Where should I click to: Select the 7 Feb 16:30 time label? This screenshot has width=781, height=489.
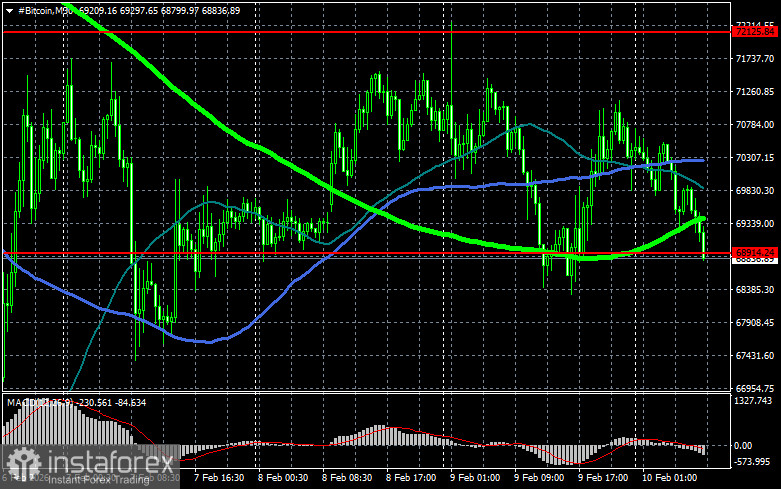pyautogui.click(x=219, y=478)
